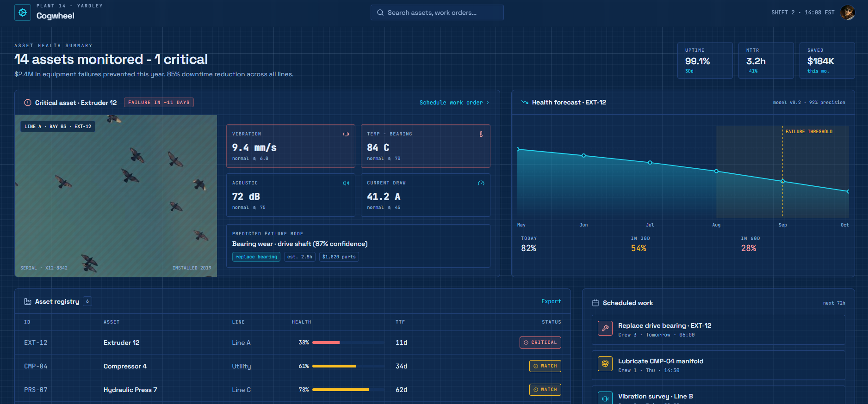Click the search magnifier icon

click(380, 12)
